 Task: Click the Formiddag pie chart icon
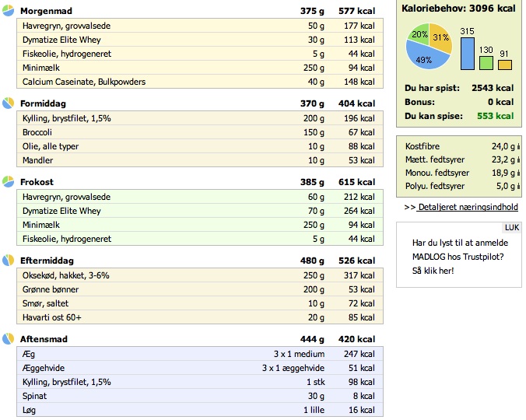[8, 103]
